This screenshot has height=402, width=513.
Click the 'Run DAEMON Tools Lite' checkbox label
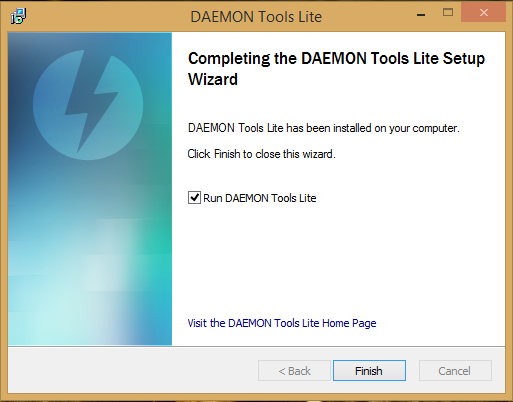260,198
